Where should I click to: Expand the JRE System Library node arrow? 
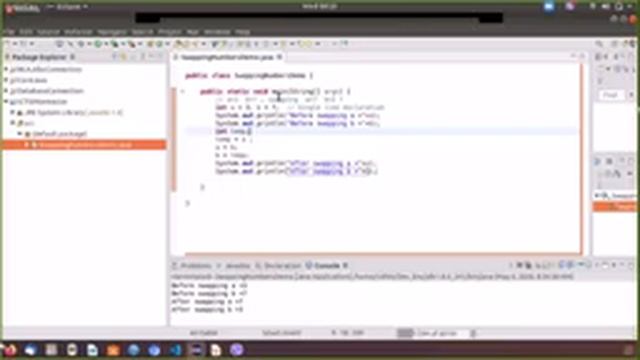point(13,112)
